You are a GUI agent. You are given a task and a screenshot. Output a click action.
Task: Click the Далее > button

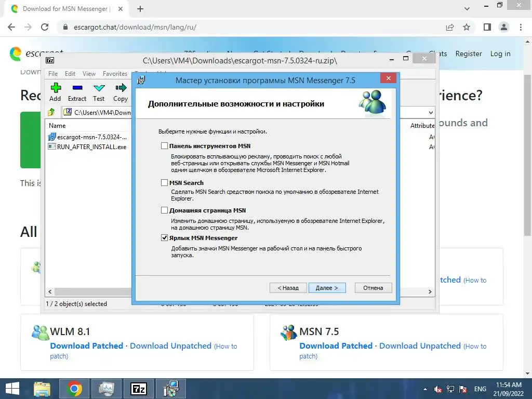[327, 288]
